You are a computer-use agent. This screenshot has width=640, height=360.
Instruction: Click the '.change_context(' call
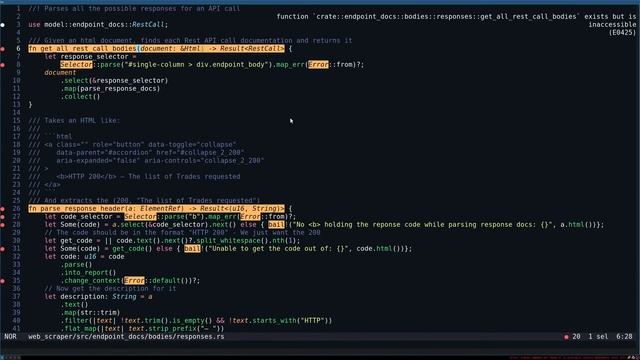tap(92, 280)
